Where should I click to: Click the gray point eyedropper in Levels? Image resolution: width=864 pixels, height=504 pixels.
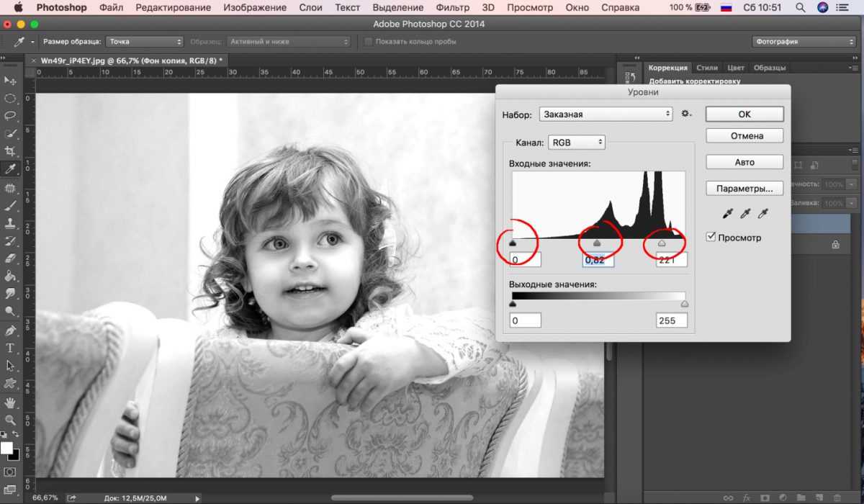pyautogui.click(x=746, y=214)
